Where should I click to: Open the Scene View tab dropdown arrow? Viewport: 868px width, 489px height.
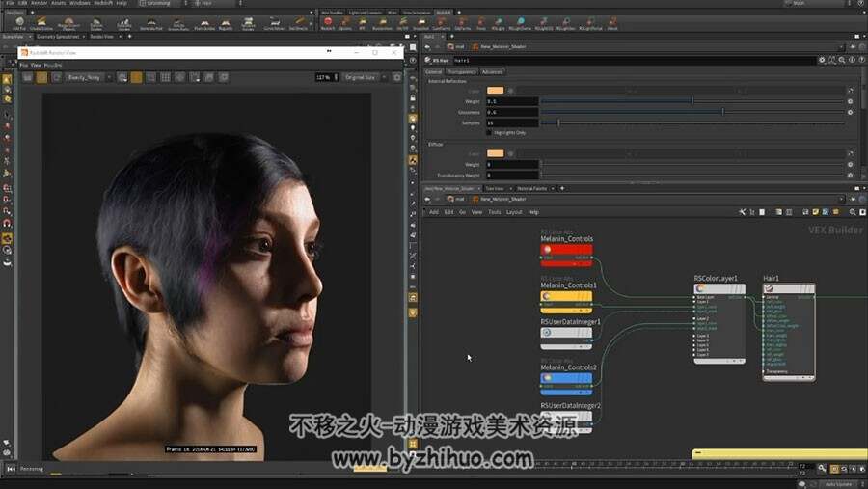point(30,37)
